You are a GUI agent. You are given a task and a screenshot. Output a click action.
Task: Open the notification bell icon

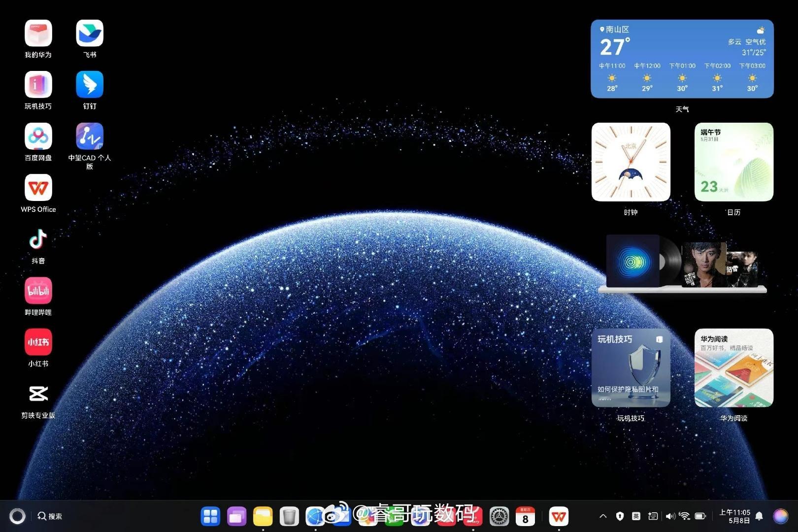(759, 516)
